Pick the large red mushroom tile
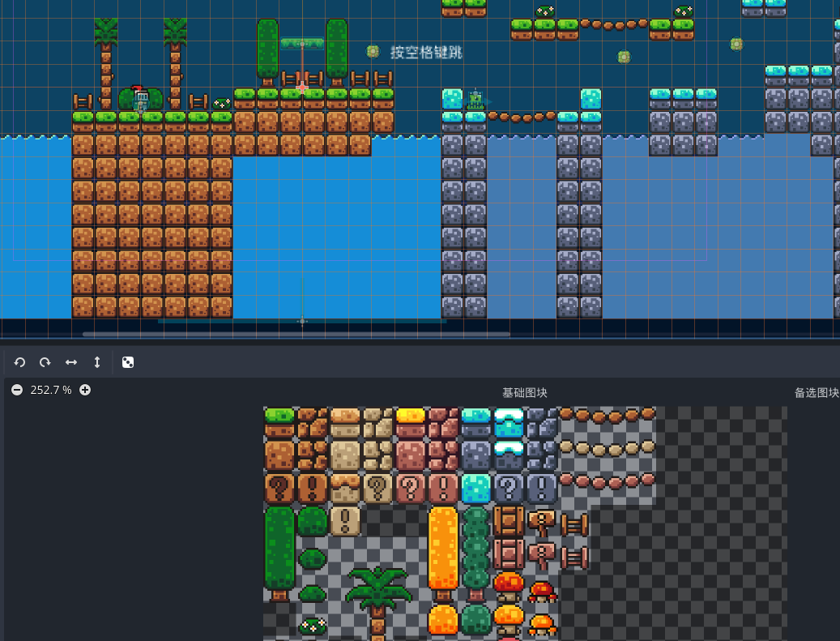840x641 pixels. [x=509, y=587]
